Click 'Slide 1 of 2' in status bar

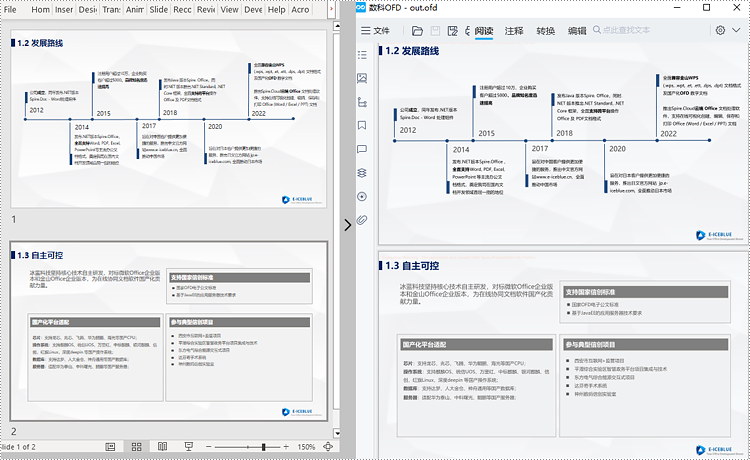(x=18, y=447)
